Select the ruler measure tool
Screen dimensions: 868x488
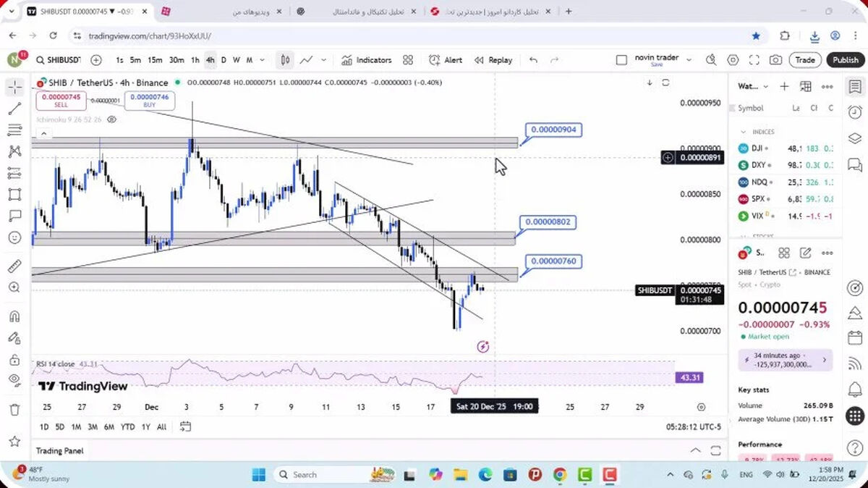[14, 266]
